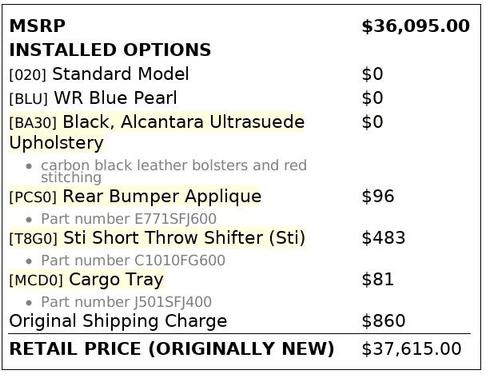Select the $860 shipping charge amount
Screen dimensions: 486x378
384,321
